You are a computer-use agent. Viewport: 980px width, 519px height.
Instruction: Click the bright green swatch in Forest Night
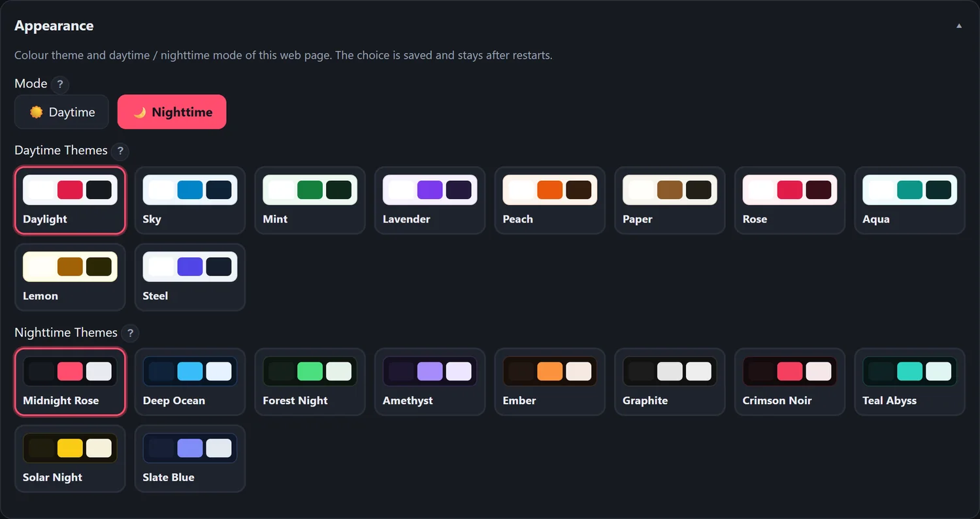click(x=310, y=371)
